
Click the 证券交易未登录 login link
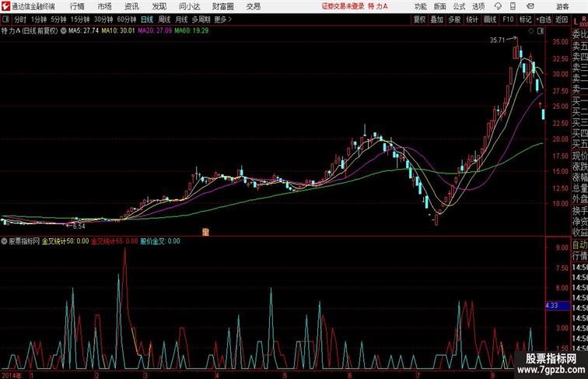(x=343, y=6)
